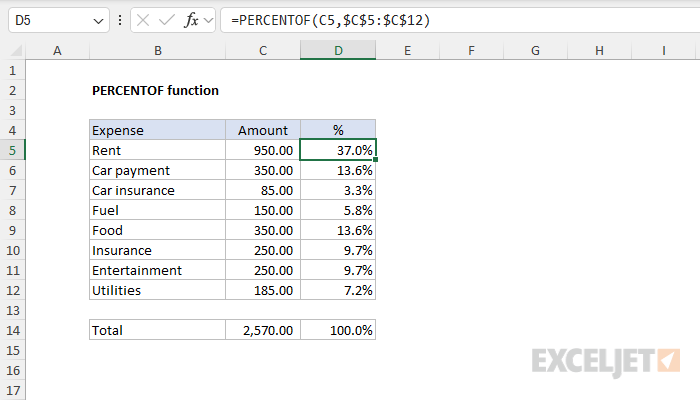Select row 1 header

coord(12,71)
